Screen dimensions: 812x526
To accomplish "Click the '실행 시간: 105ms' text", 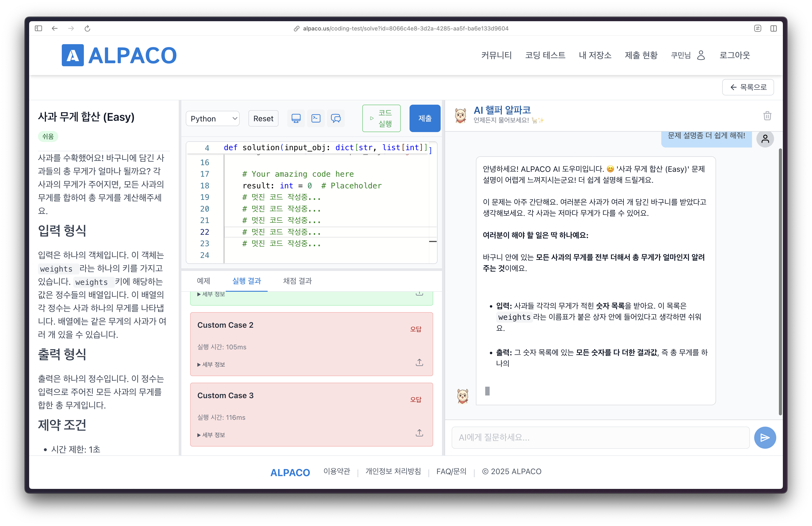I will [x=222, y=347].
